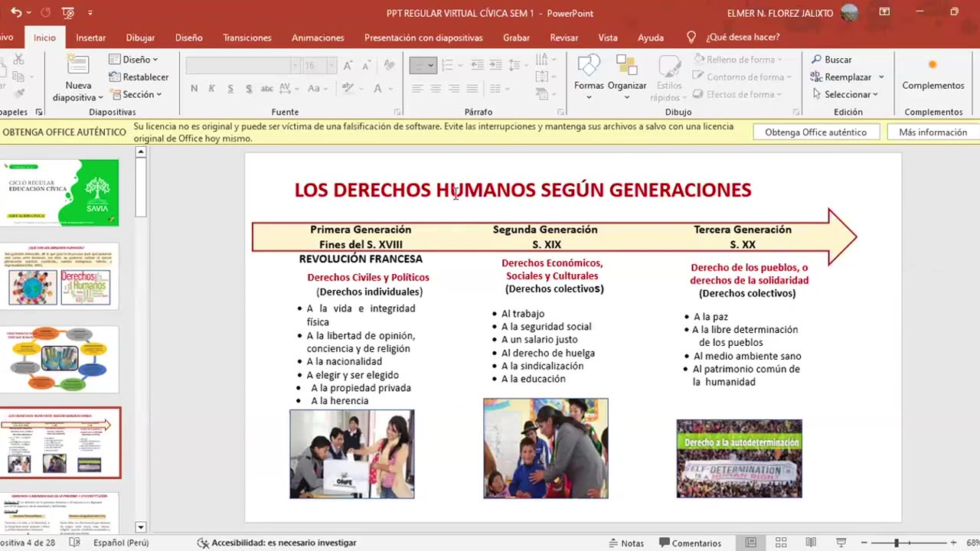Viewport: 980px width, 551px height.
Task: Click Reemplazar replace button
Action: [841, 77]
